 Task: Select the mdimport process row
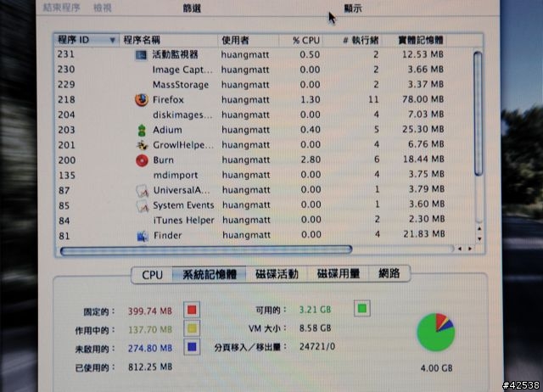pos(263,176)
